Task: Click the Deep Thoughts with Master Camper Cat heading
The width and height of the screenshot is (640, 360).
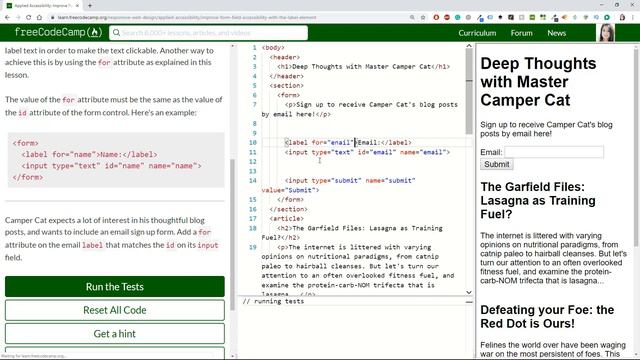Action: [x=538, y=82]
